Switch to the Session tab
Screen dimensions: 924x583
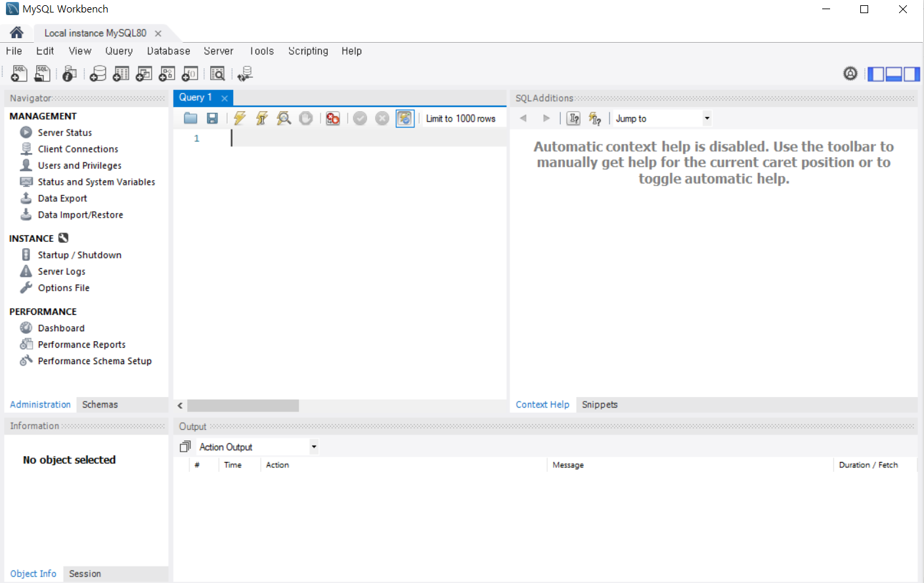coord(85,574)
